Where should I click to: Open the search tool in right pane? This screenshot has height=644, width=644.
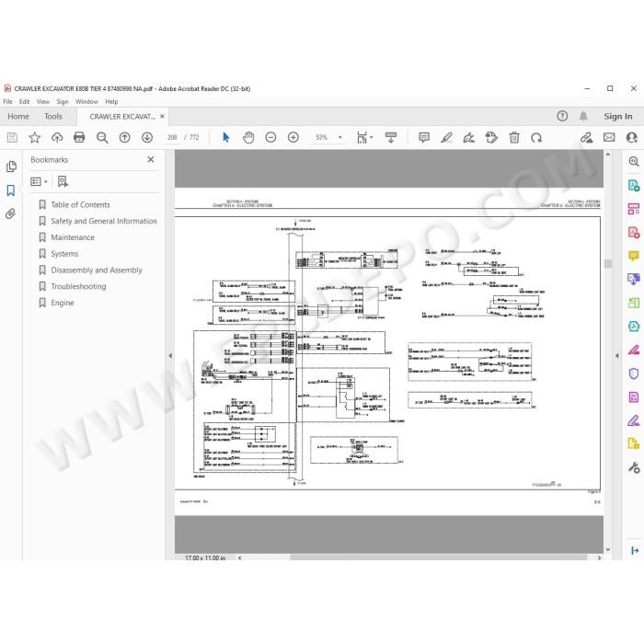point(634,161)
